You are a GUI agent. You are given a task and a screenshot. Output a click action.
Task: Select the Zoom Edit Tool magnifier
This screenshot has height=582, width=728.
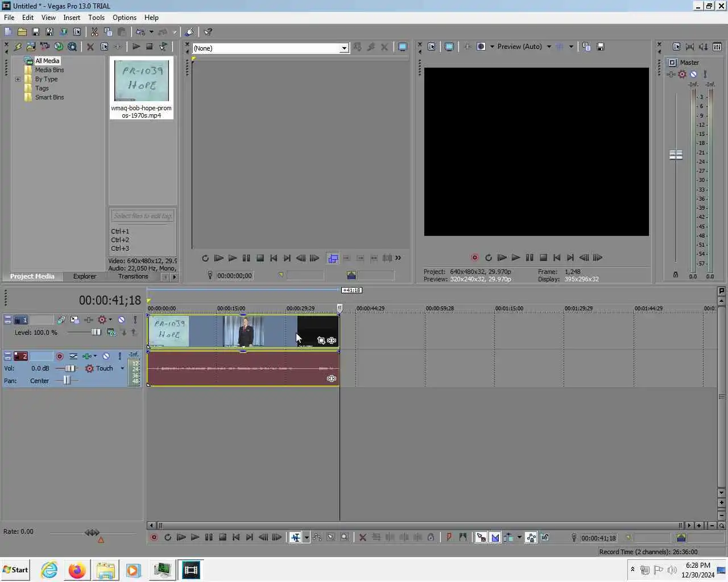[345, 537]
